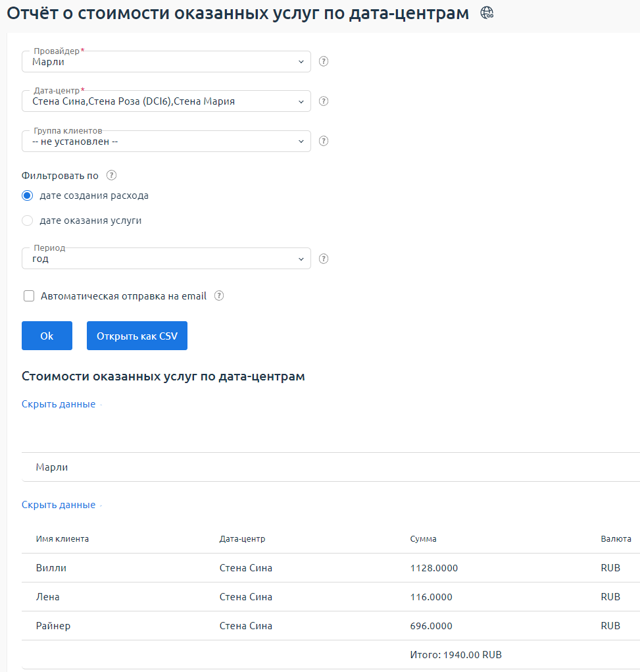Open the Группа клиентов dropdown
The width and height of the screenshot is (640, 672).
(166, 141)
